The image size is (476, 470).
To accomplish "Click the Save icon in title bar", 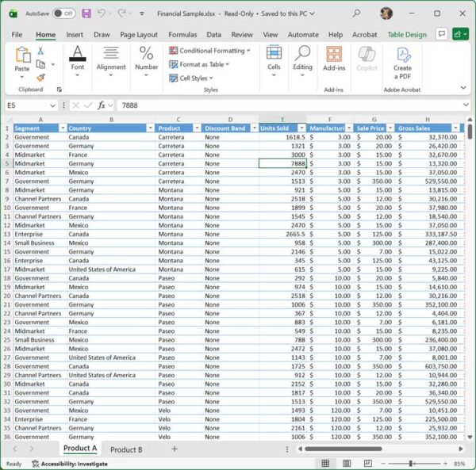I will (86, 13).
